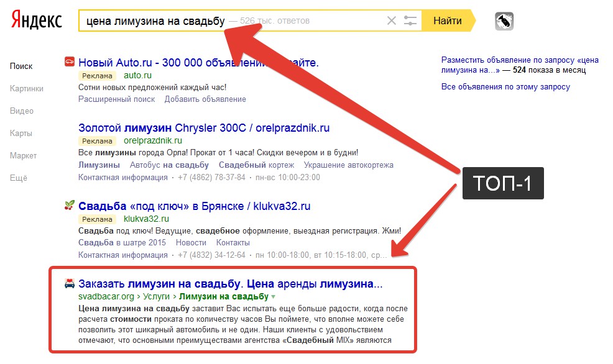Open klukva32 Контактная информация link
613x364 pixels.
click(x=122, y=255)
